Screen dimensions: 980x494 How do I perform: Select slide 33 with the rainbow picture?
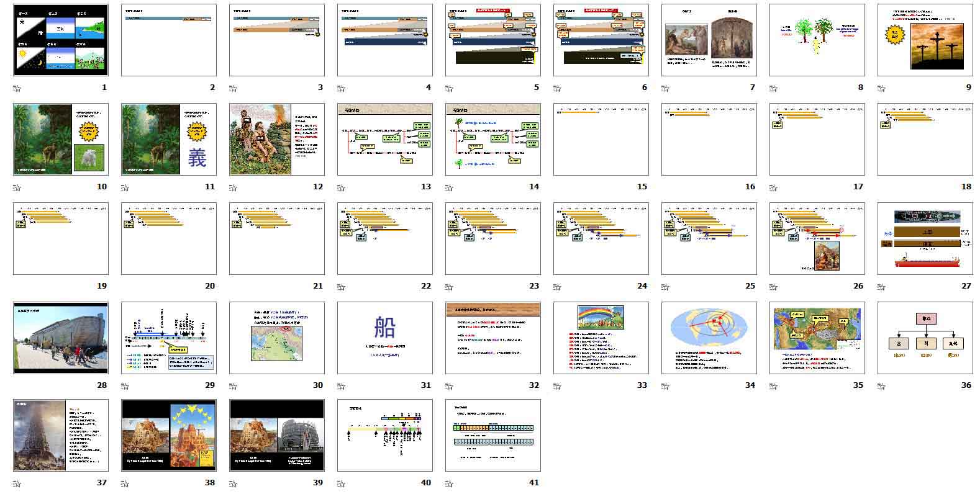(601, 338)
